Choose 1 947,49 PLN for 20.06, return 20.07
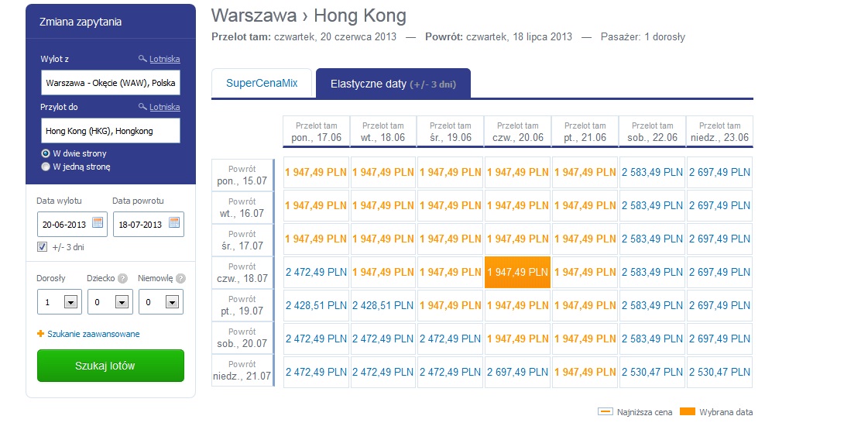 (x=517, y=339)
